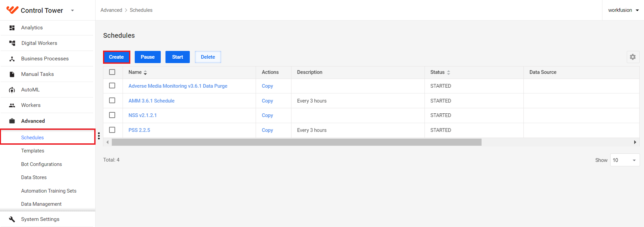This screenshot has width=644, height=227.
Task: Click the 'Total: 4' count text
Action: [x=111, y=160]
